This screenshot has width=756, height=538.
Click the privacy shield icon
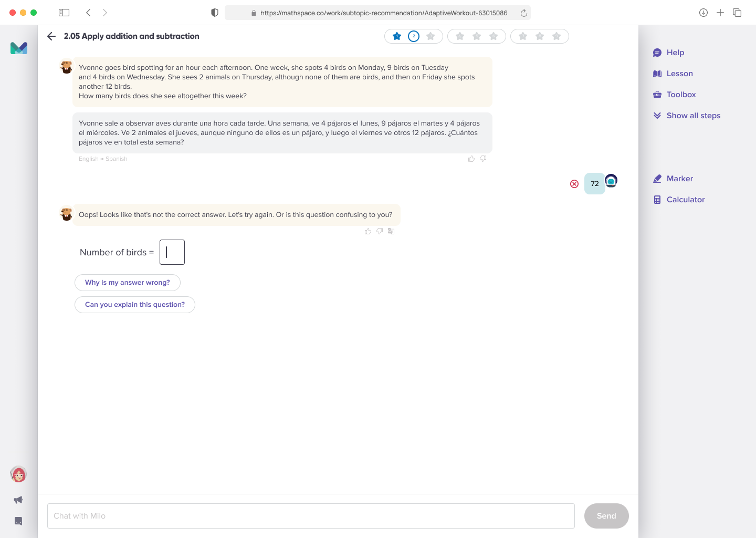click(x=215, y=13)
